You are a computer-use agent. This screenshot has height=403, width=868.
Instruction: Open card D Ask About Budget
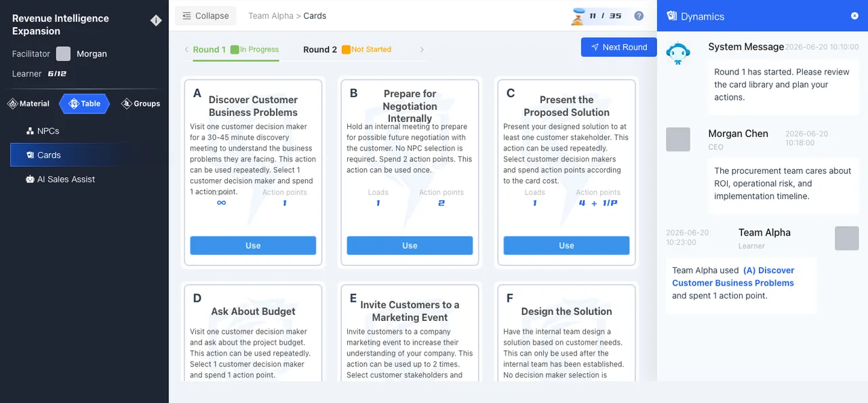(x=253, y=332)
